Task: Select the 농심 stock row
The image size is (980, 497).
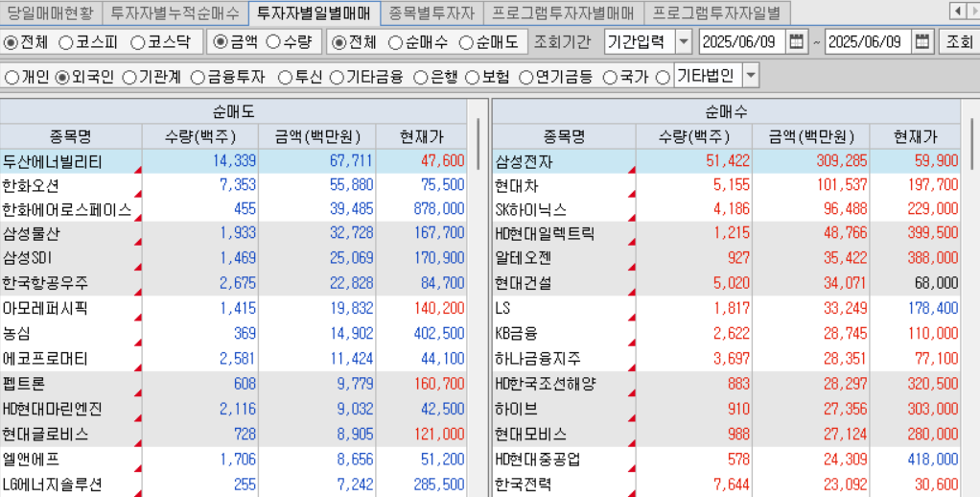Action: click(x=234, y=333)
